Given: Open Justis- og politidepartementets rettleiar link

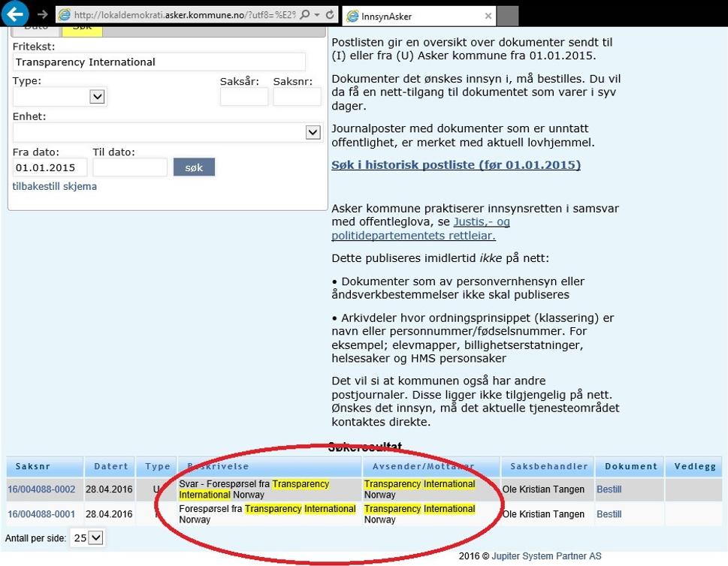Looking at the screenshot, I should pyautogui.click(x=421, y=229).
